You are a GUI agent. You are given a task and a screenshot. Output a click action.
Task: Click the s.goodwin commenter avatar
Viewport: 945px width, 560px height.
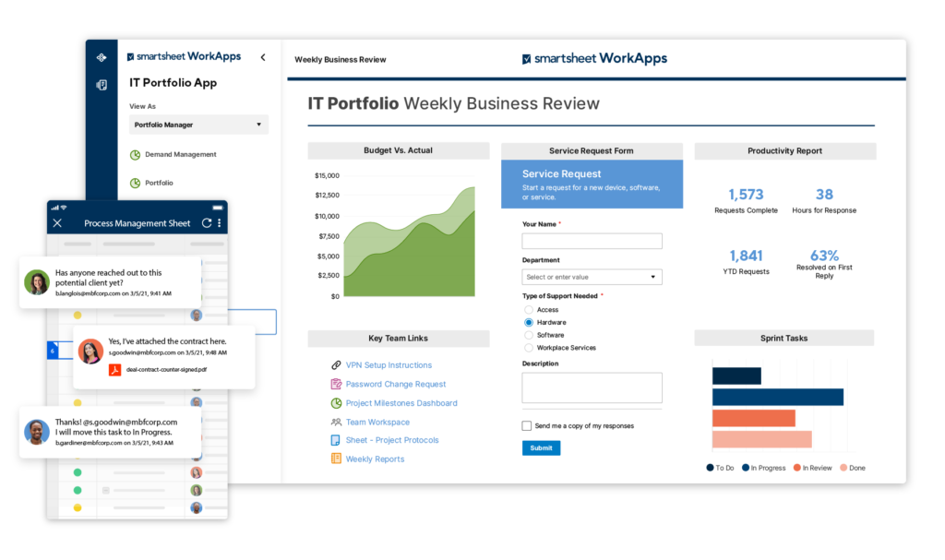pyautogui.click(x=90, y=351)
